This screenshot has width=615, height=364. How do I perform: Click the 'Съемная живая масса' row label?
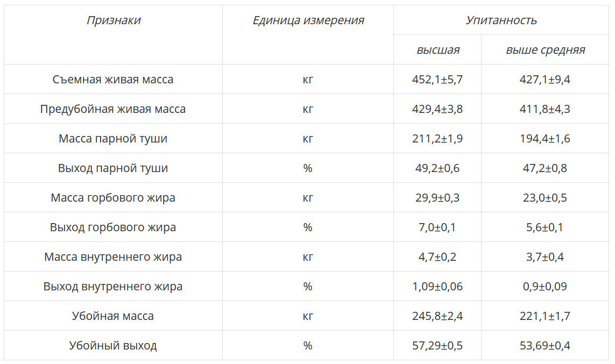click(x=113, y=79)
